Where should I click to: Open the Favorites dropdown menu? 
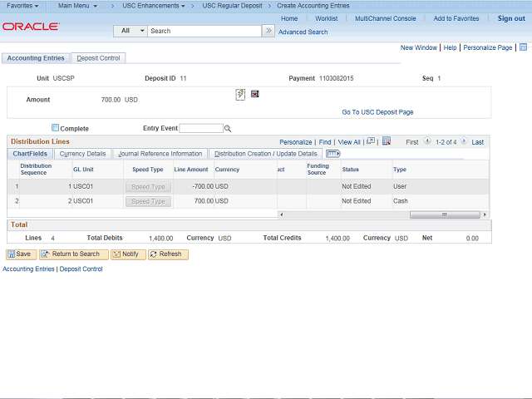(x=22, y=6)
